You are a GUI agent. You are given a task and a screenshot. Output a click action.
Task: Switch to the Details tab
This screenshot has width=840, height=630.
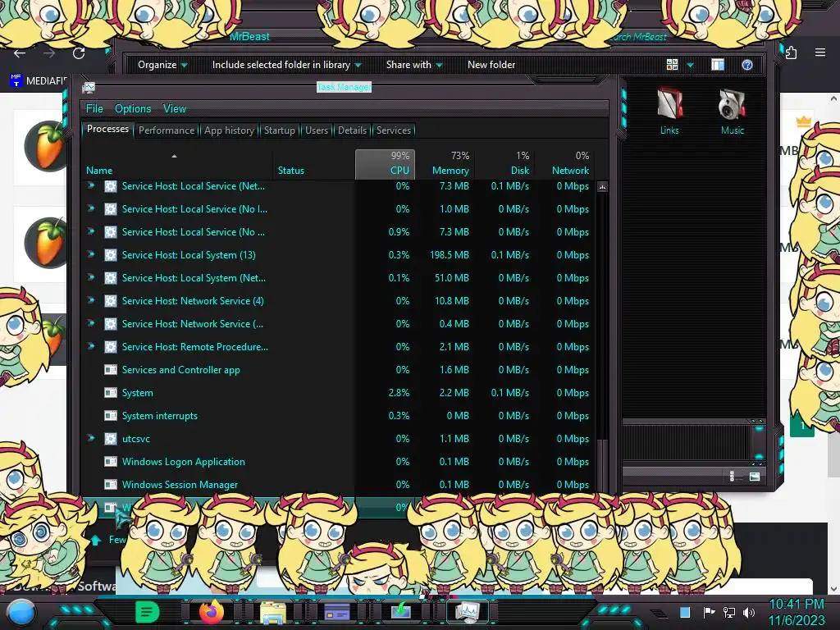[x=353, y=130]
